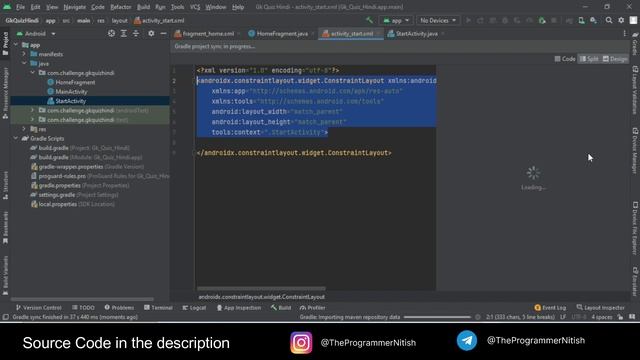The height and width of the screenshot is (360, 640).
Task: Open the SDK Manager toolbar icon
Action: [593, 20]
